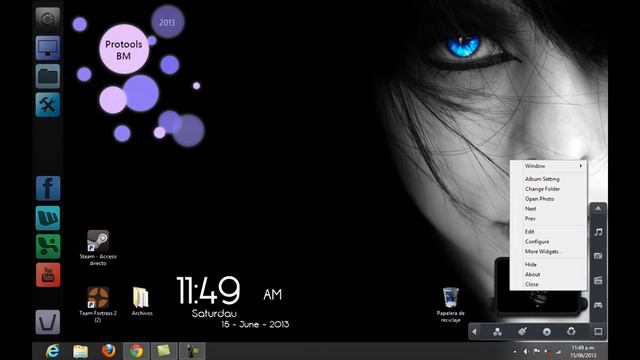Collapse the widget sidebar with the up arrow
Image resolution: width=640 pixels, height=360 pixels.
[x=598, y=208]
